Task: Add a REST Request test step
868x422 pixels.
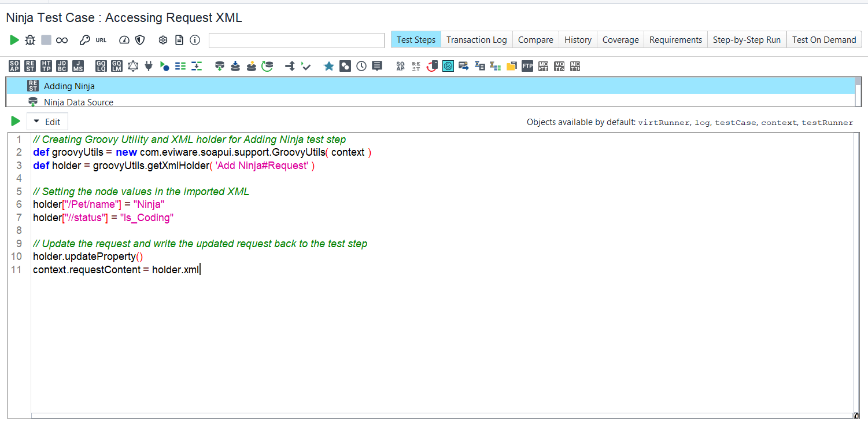Action: [x=30, y=66]
